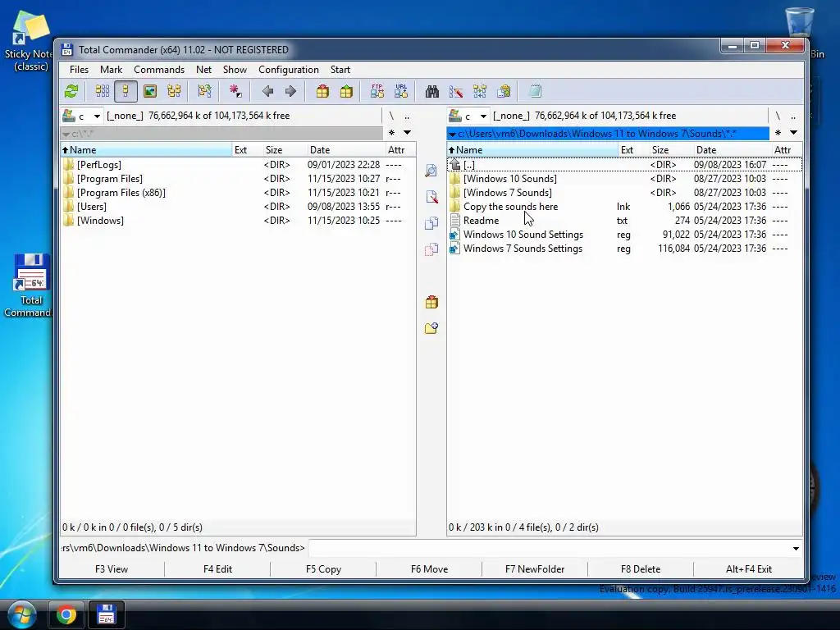This screenshot has width=840, height=630.
Task: Open the Net menu
Action: click(203, 70)
